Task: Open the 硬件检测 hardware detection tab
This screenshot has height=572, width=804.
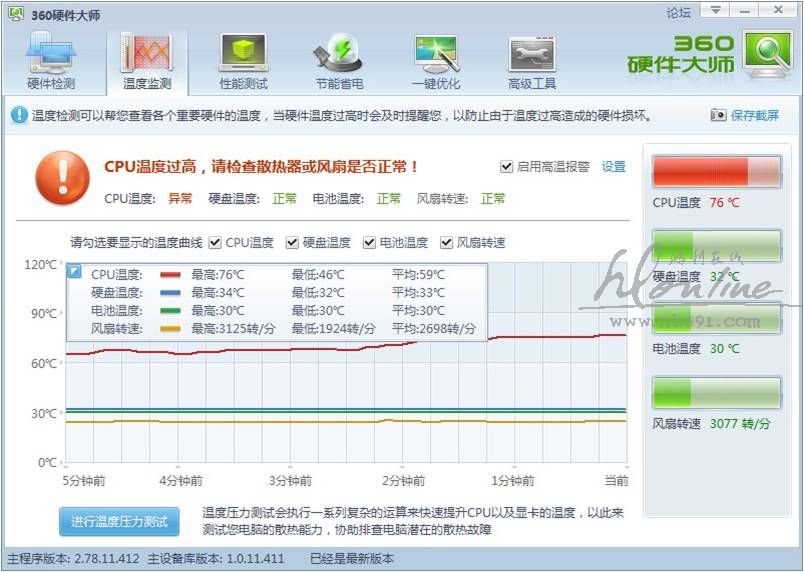Action: coord(51,63)
